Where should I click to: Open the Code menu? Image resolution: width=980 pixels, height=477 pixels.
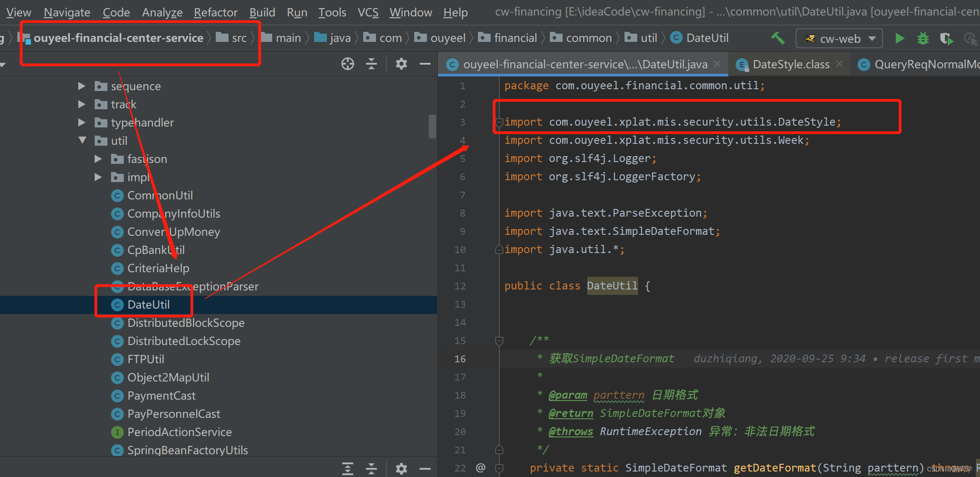pos(116,12)
